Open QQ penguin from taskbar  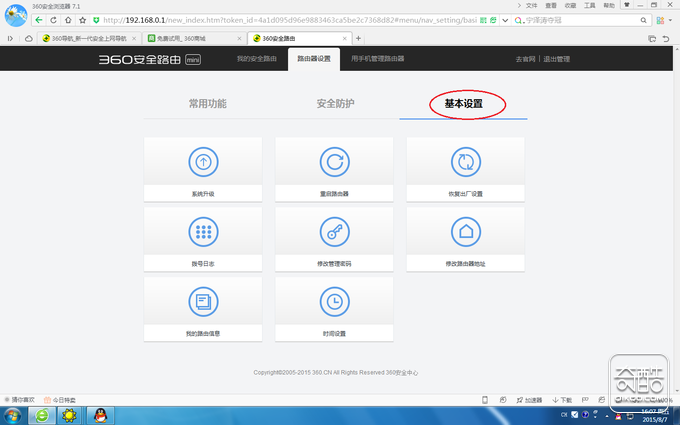[100, 415]
